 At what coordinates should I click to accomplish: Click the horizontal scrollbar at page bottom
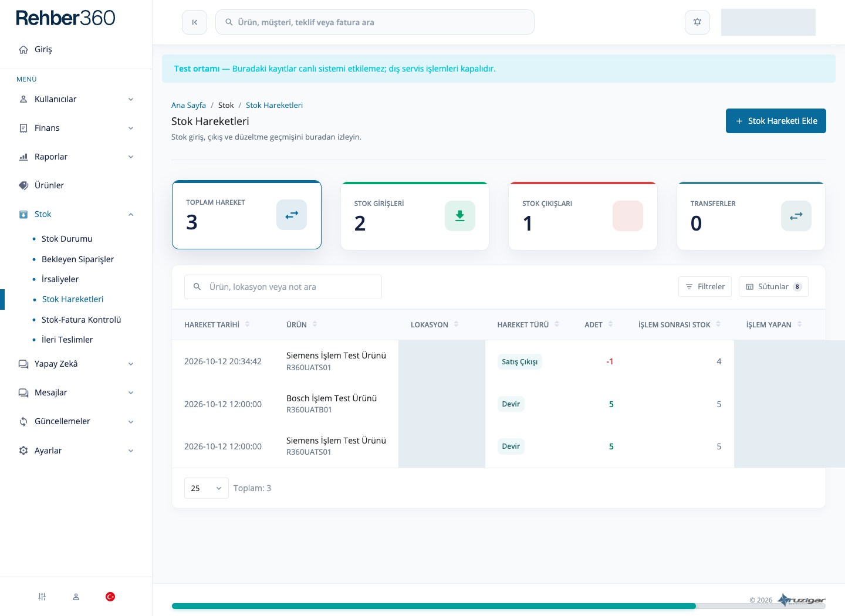(x=434, y=606)
